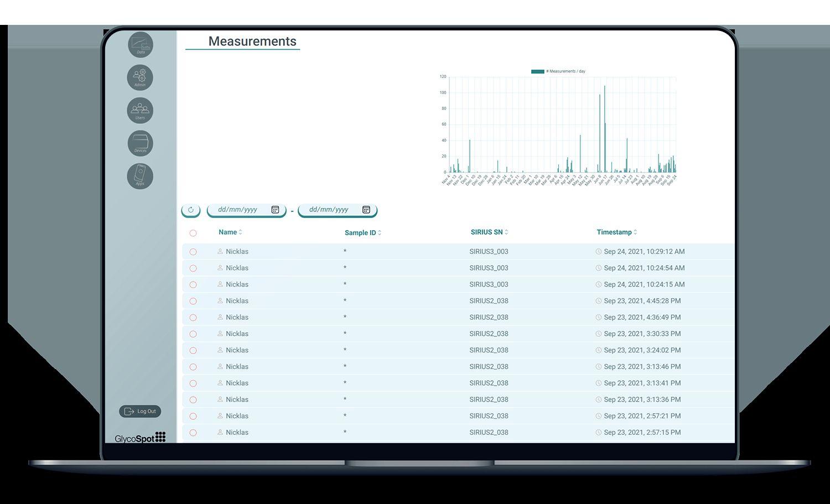
Task: Toggle the select-all circle in table header
Action: [193, 233]
